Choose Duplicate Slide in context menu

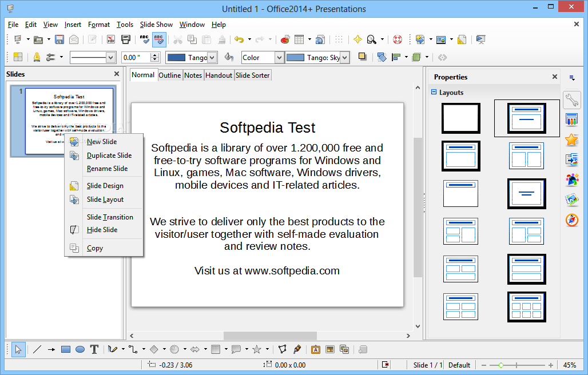click(104, 155)
